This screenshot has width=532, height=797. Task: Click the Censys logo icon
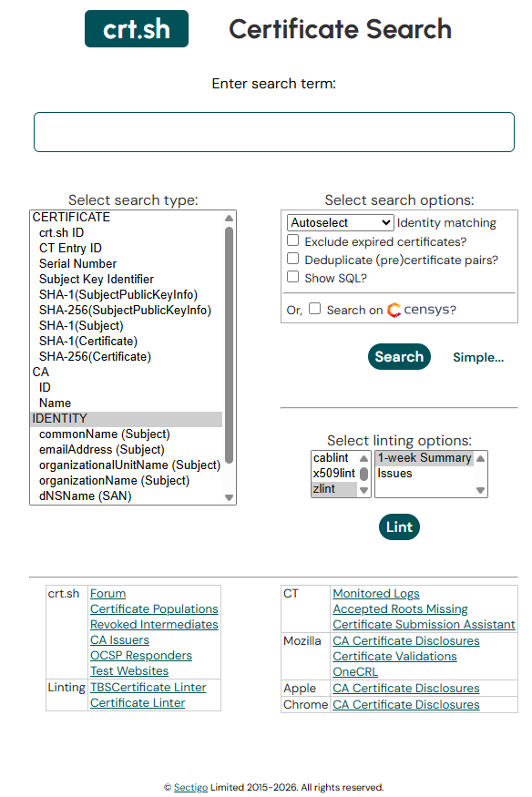click(394, 310)
